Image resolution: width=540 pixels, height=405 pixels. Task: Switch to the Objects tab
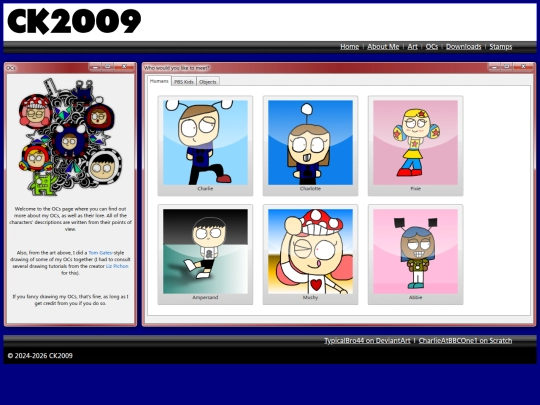pyautogui.click(x=208, y=82)
